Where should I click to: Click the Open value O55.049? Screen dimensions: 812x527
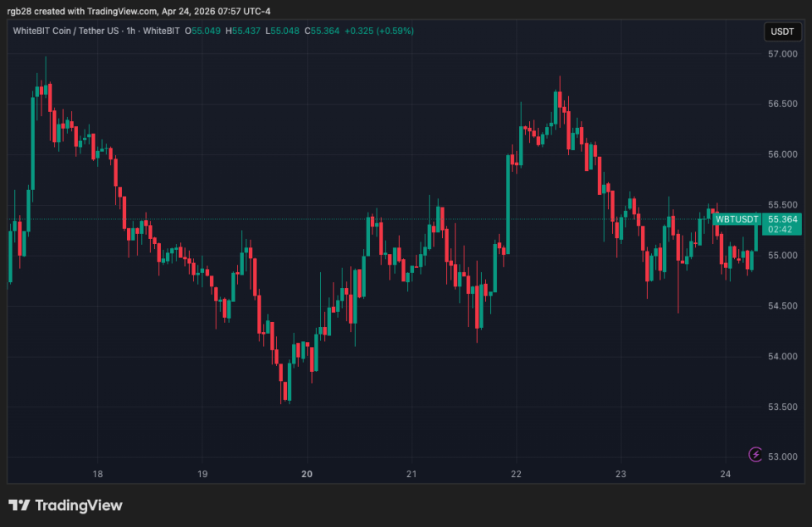204,31
